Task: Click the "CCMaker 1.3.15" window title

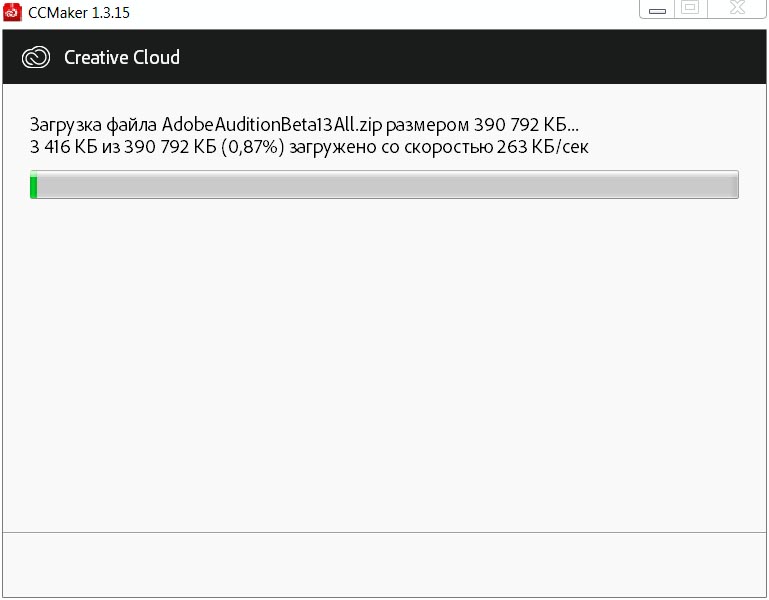Action: click(x=78, y=13)
